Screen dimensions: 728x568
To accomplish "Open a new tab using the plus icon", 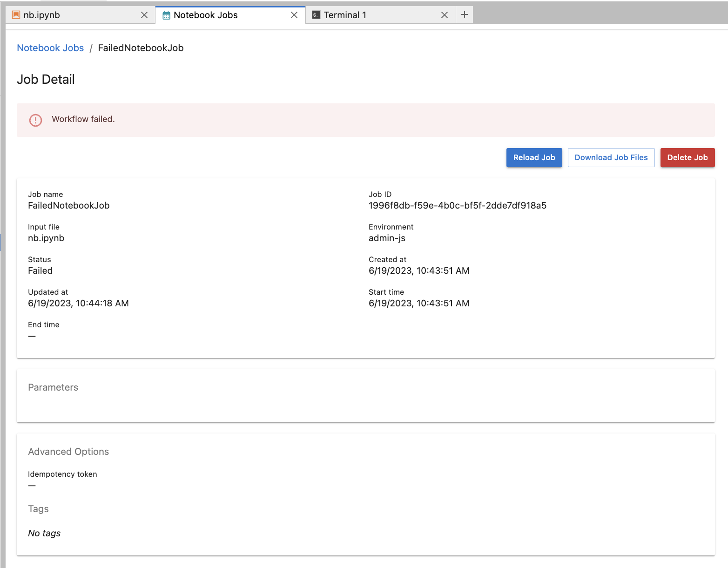I will (x=464, y=14).
